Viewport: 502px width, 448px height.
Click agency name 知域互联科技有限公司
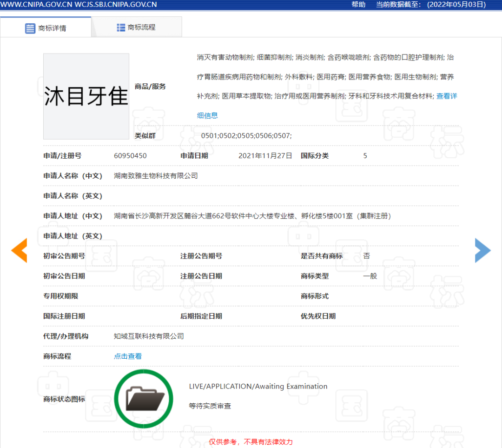click(149, 336)
